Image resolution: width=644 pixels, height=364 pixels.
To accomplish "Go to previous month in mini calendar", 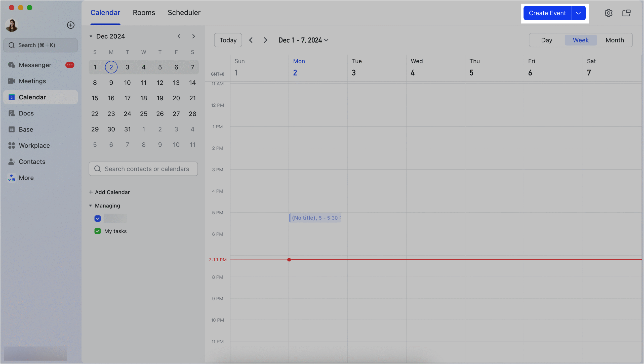I will coord(179,36).
